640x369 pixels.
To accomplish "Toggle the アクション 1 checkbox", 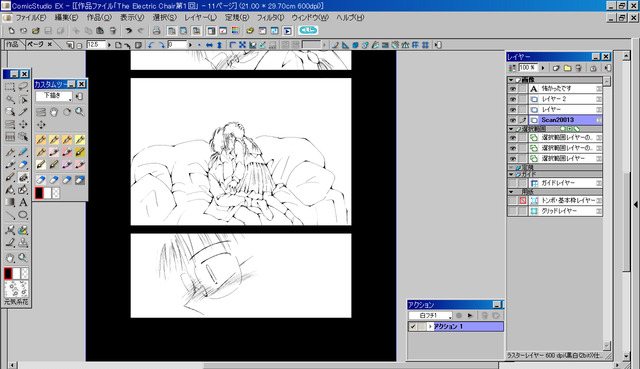I will 413,327.
